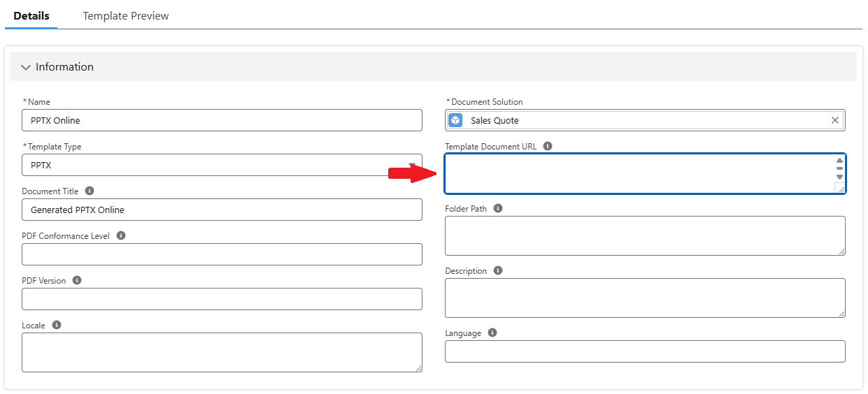Focus the Document Title field

pos(222,210)
